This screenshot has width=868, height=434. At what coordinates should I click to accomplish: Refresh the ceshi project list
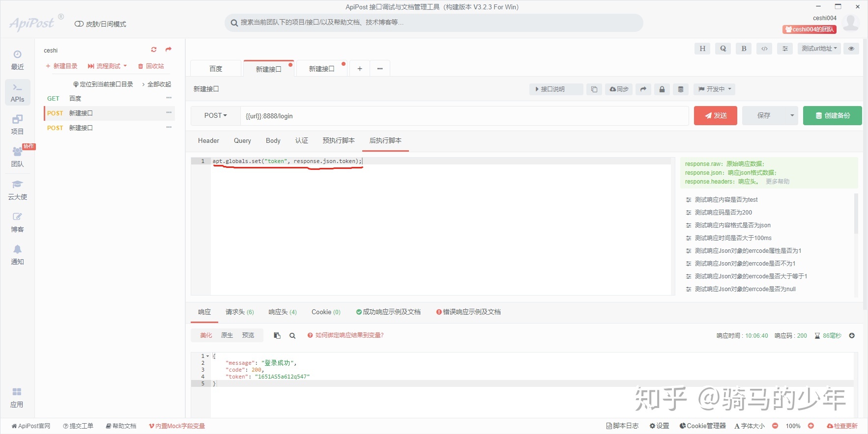(154, 50)
